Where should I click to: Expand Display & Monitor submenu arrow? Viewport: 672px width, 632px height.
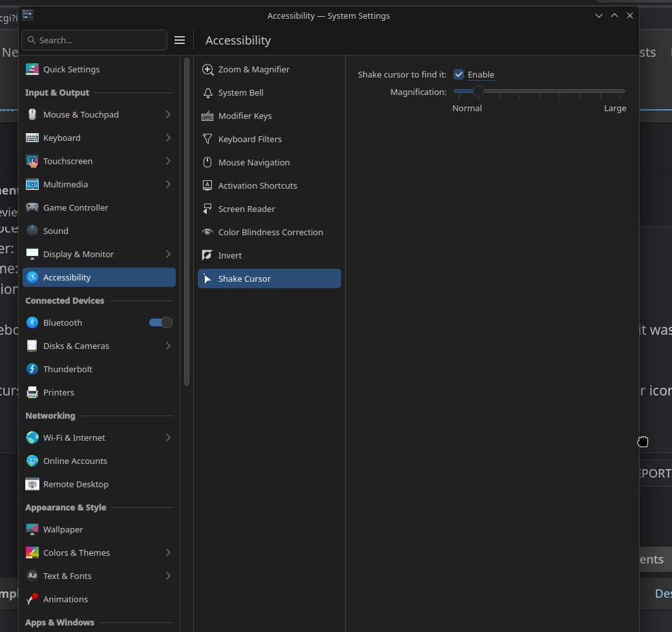pos(168,254)
